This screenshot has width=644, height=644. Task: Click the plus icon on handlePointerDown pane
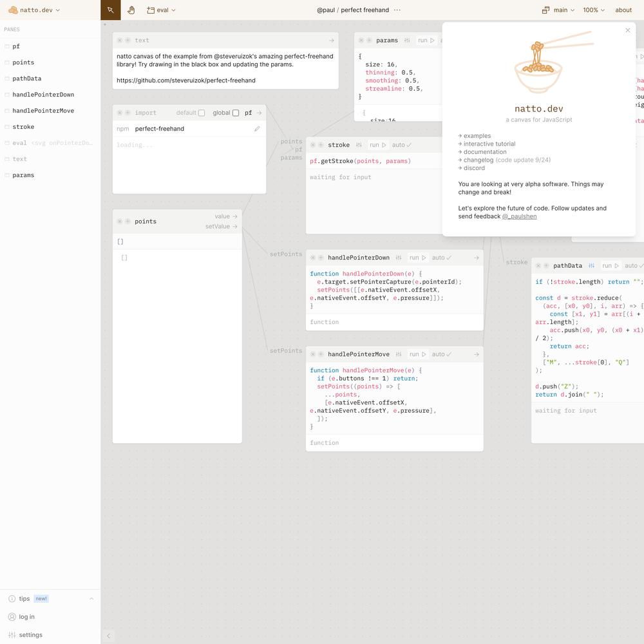point(321,258)
